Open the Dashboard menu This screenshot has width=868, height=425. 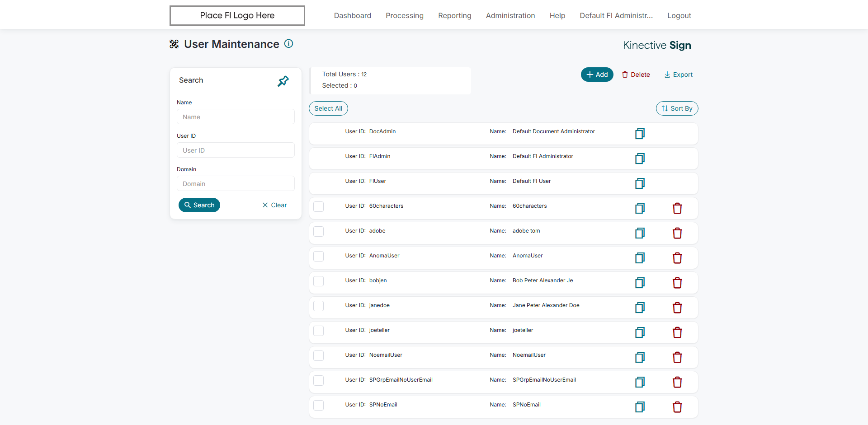pos(353,15)
